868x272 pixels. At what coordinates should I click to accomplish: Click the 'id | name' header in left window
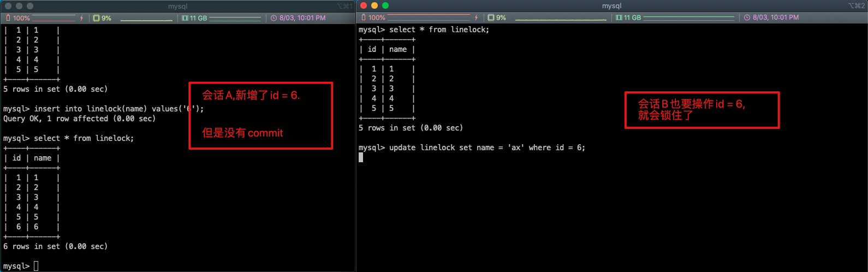32,158
